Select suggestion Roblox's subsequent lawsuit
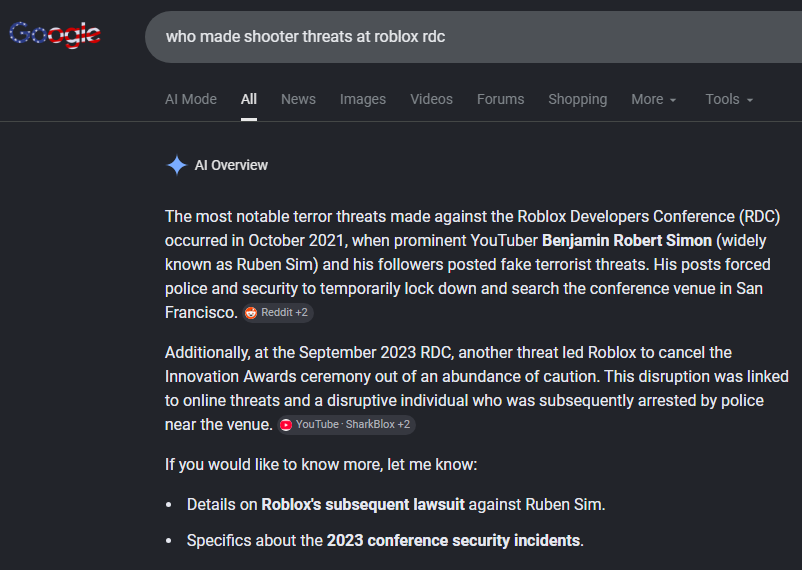This screenshot has width=802, height=570. pyautogui.click(x=363, y=505)
